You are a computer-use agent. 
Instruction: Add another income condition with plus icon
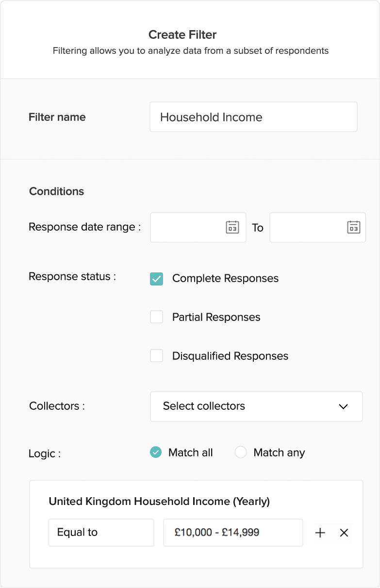click(x=320, y=533)
